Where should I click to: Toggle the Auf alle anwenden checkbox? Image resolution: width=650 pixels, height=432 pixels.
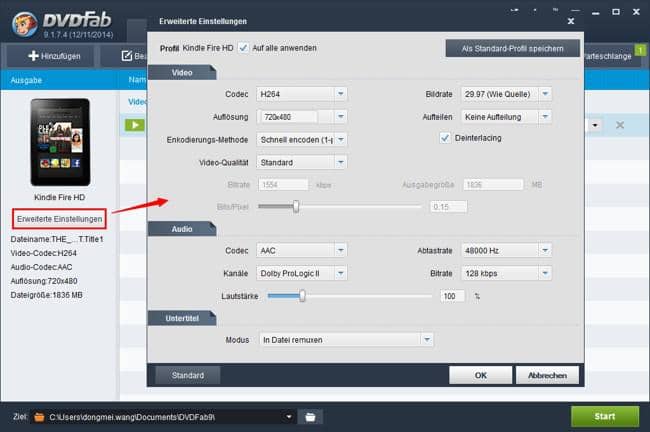(x=243, y=48)
